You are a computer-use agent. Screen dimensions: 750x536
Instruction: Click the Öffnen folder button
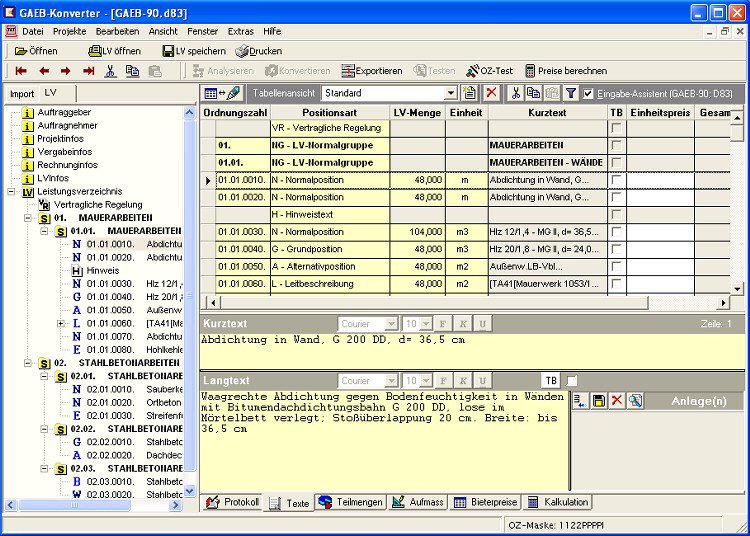pos(36,51)
